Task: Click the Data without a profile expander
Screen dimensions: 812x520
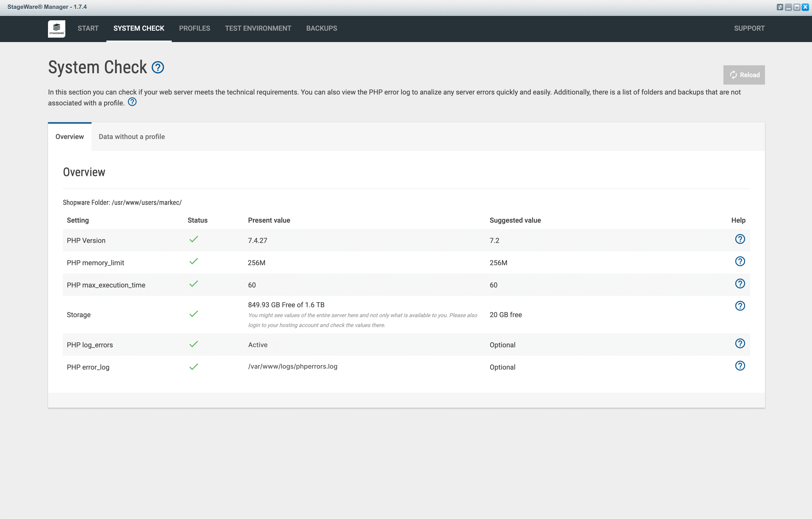Action: 131,136
